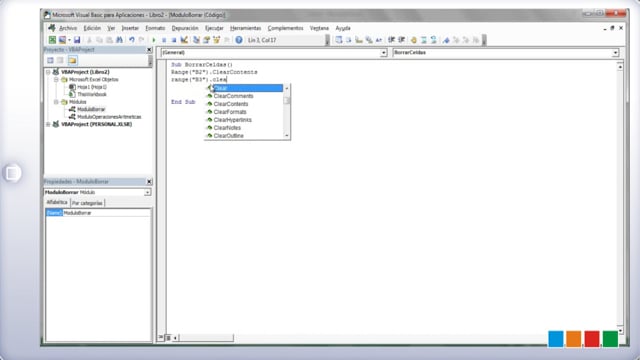Collapse the VBAProject (Libro2) node

click(48, 72)
